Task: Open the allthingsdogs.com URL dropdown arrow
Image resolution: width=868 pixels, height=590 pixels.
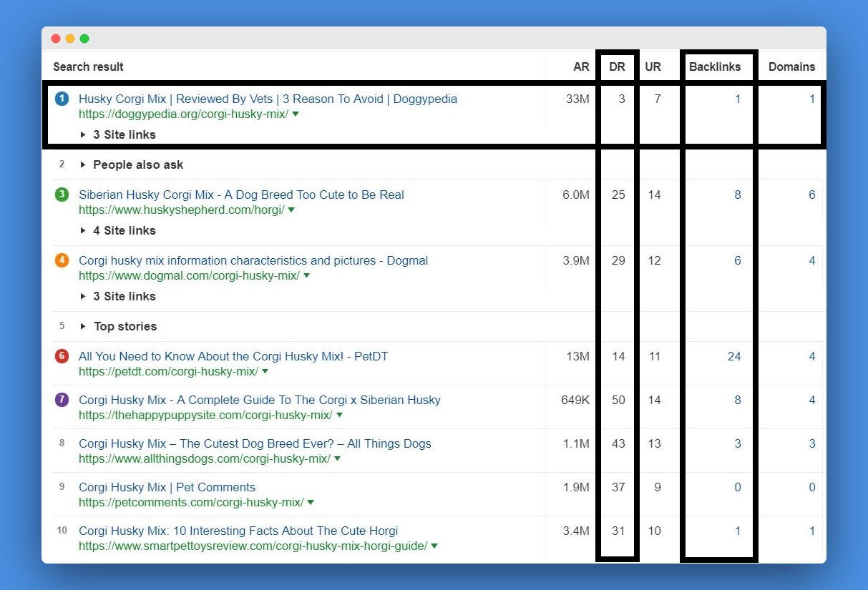Action: pyautogui.click(x=338, y=459)
